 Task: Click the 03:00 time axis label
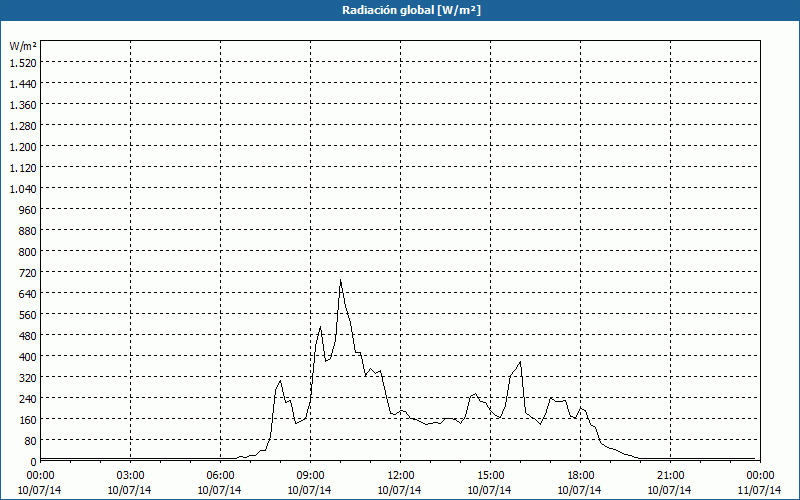tap(130, 476)
